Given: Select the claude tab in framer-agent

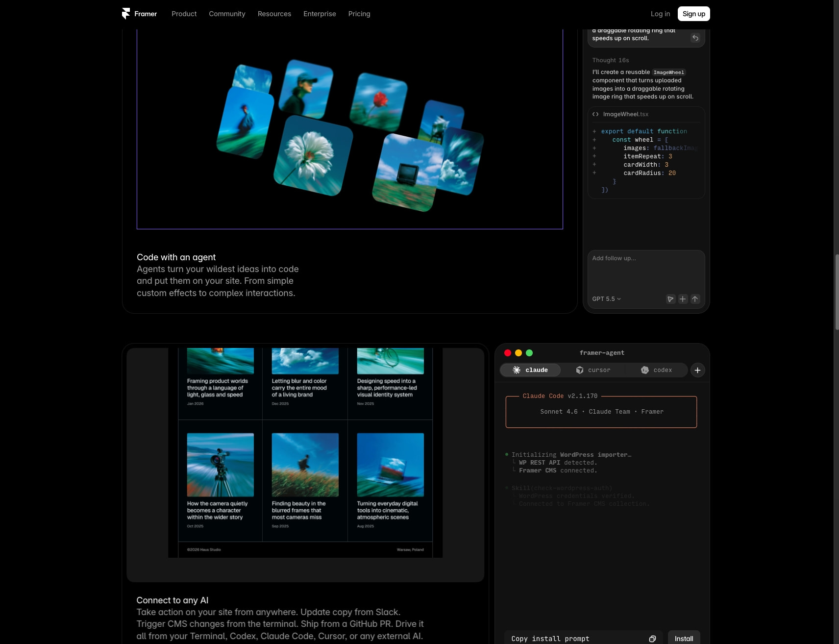Looking at the screenshot, I should pos(530,370).
